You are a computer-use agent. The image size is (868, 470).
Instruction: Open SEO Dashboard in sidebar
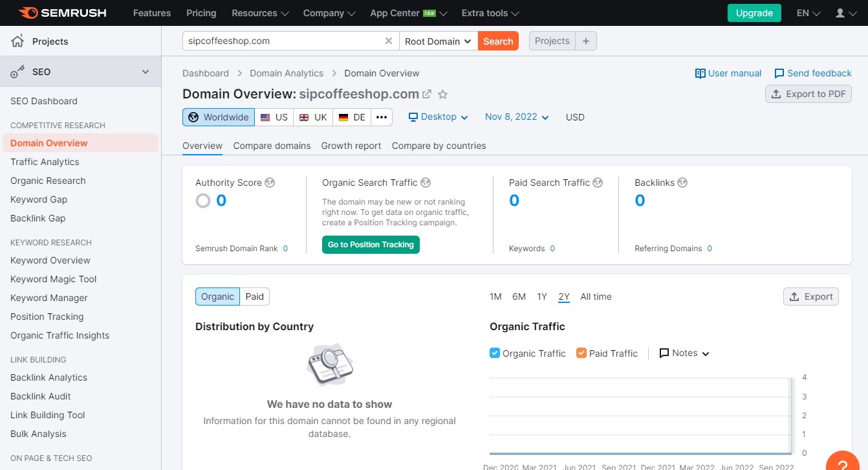[44, 101]
